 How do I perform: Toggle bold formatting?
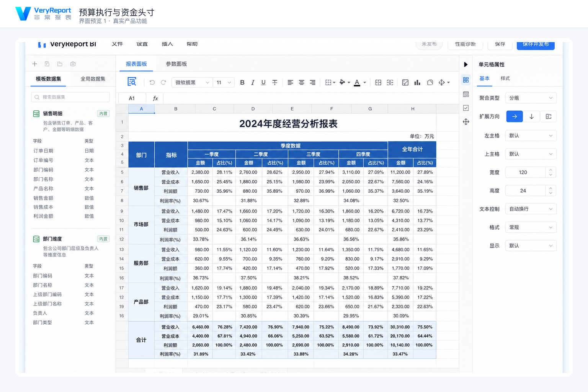pos(242,82)
